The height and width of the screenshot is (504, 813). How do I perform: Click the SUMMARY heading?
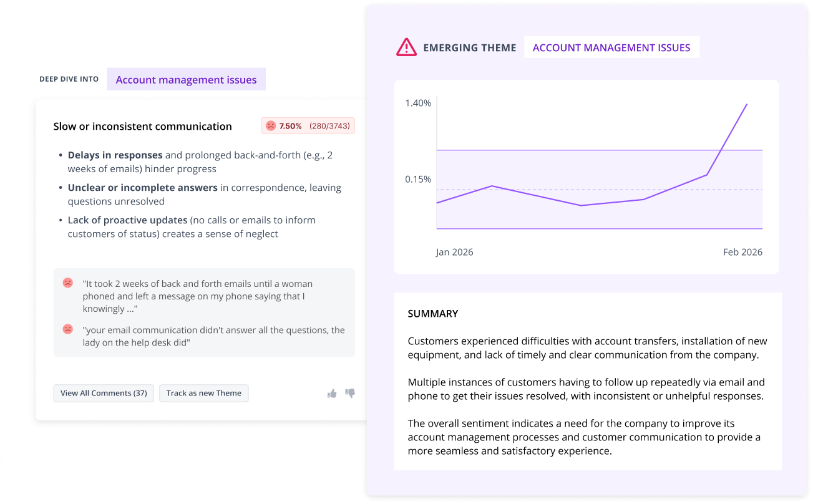click(x=433, y=314)
